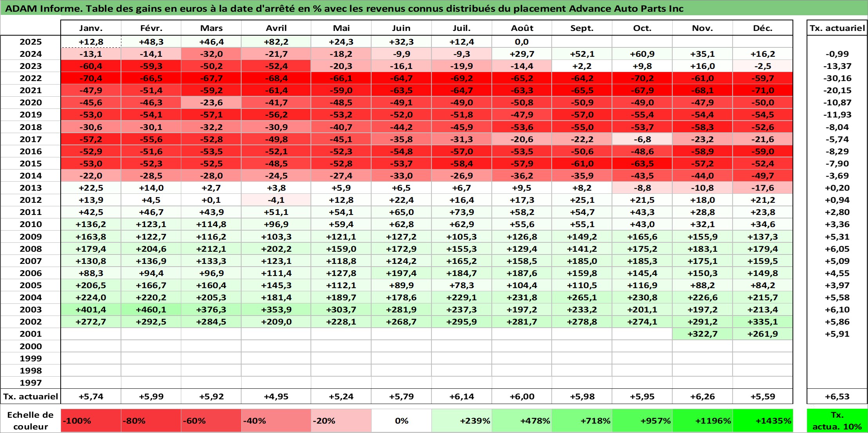Click the '+212,1' cell in 2008 row
This screenshot has width=868, height=433.
tap(211, 249)
